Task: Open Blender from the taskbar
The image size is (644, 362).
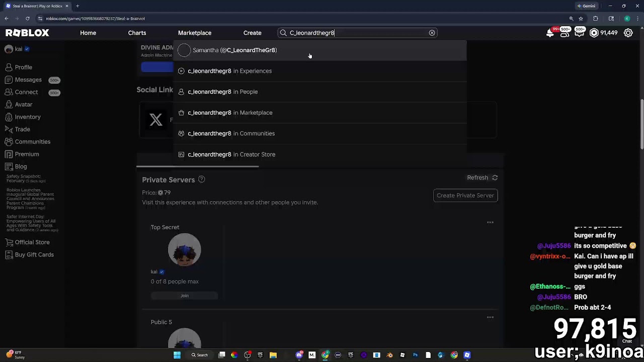Action: coord(389,355)
